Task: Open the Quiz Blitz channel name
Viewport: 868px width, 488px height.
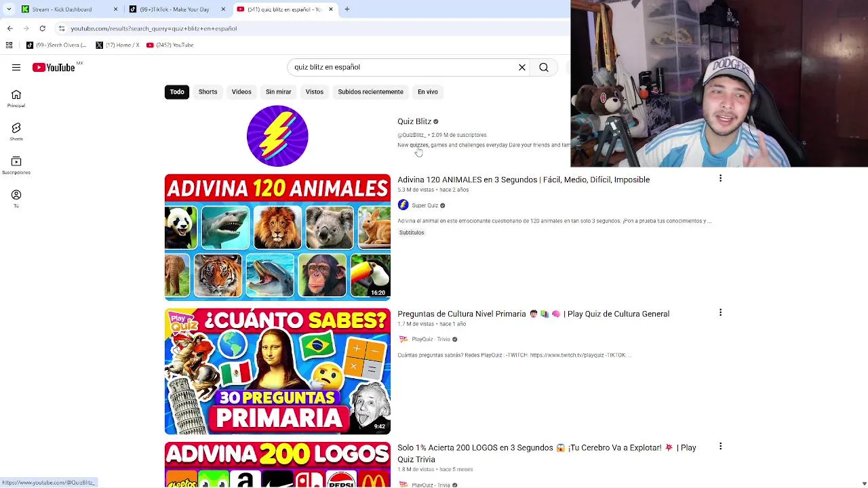Action: coord(414,121)
